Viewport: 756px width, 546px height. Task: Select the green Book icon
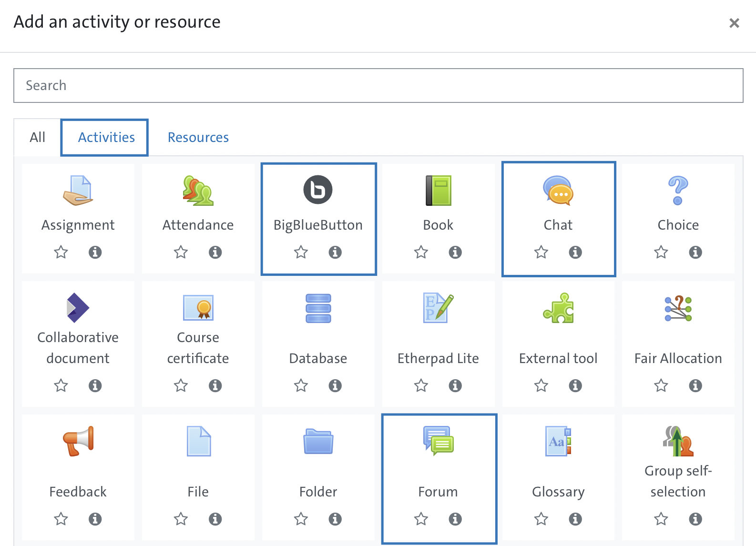point(438,190)
